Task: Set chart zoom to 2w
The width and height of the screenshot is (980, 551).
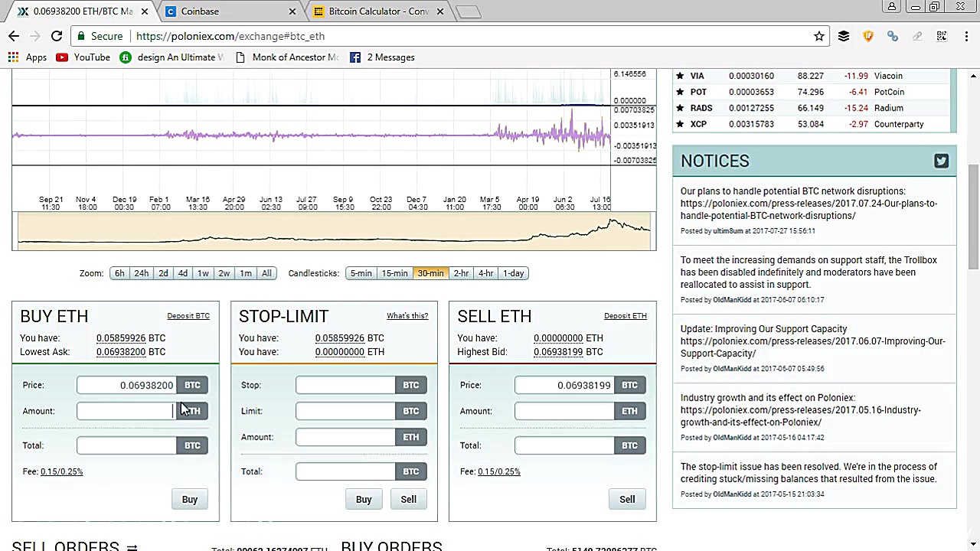Action: click(224, 273)
